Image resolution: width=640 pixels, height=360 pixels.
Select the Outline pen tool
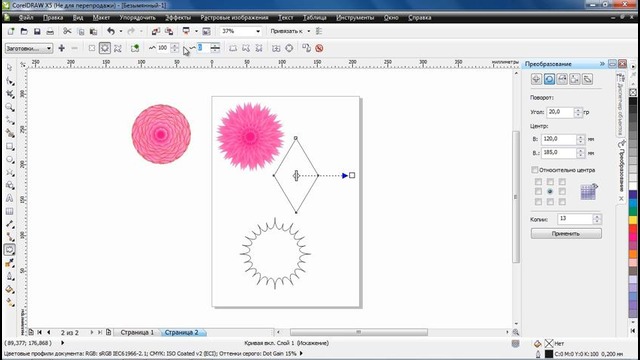pos(10,276)
